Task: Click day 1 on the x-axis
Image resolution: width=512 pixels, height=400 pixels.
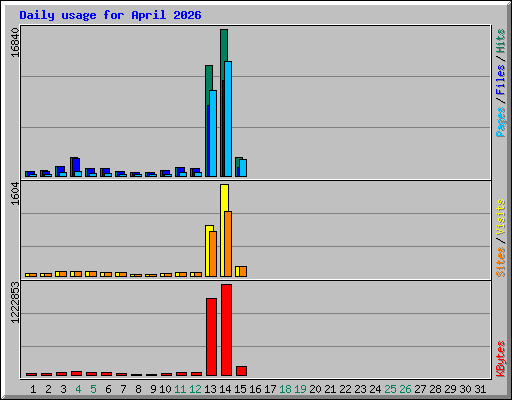Action: [33, 389]
